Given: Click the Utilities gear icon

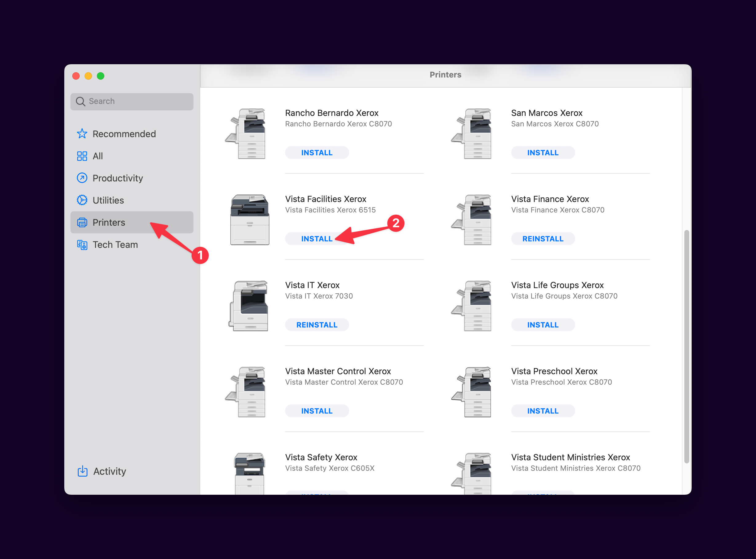Looking at the screenshot, I should coord(82,200).
